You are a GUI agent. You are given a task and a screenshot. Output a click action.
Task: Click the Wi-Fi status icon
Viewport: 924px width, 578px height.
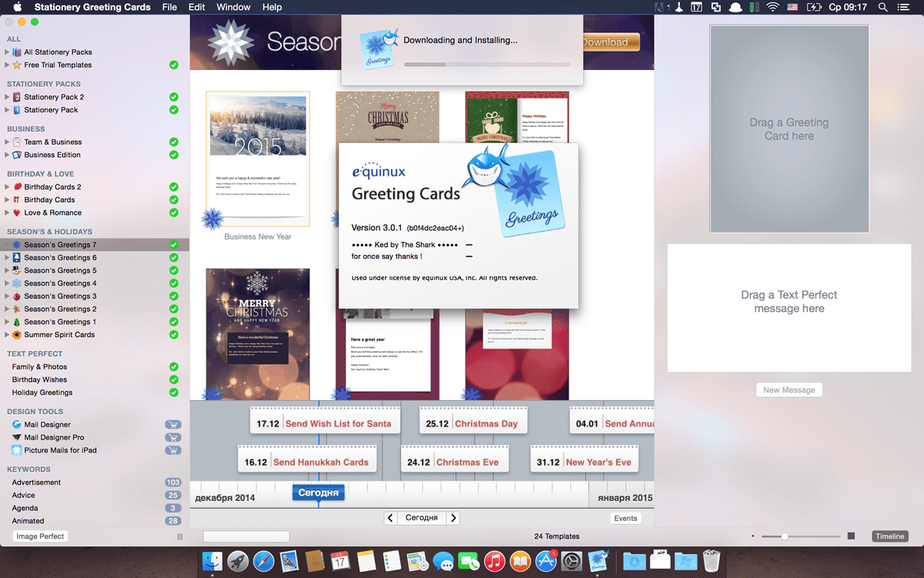772,7
